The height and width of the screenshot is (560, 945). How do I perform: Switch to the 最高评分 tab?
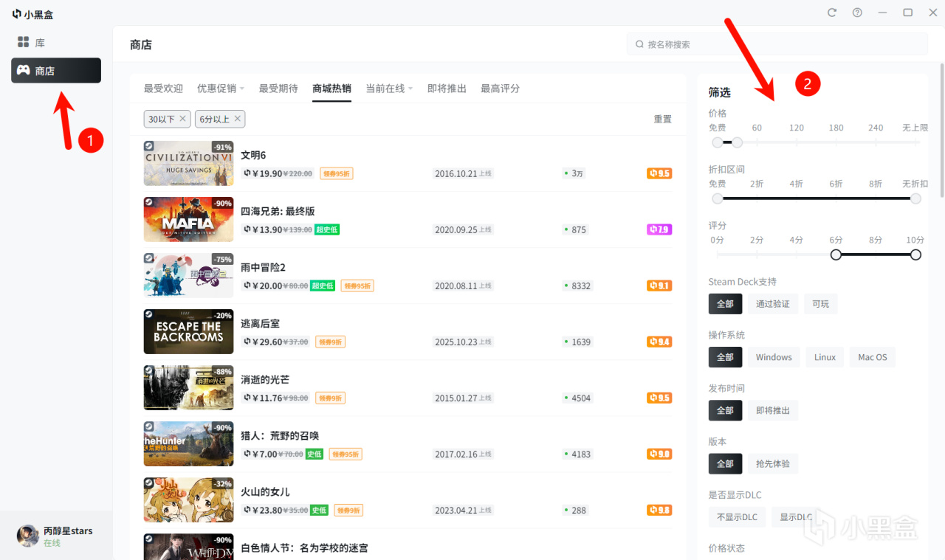click(x=500, y=89)
